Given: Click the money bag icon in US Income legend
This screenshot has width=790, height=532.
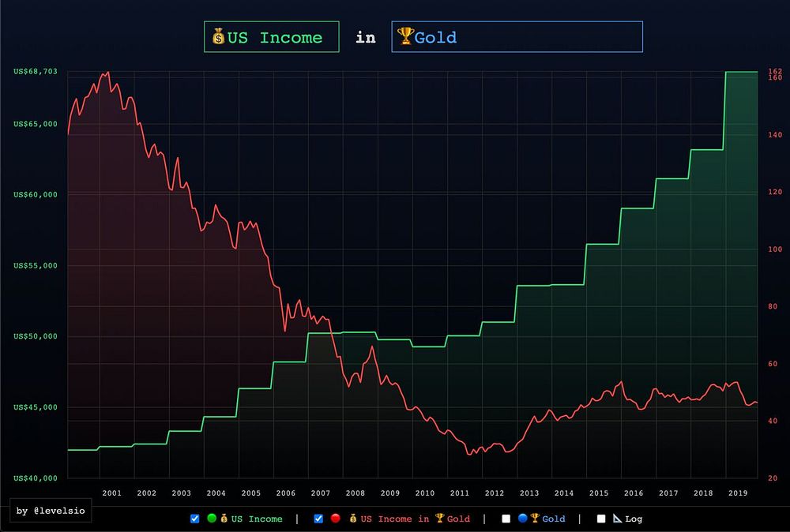Looking at the screenshot, I should click(224, 519).
